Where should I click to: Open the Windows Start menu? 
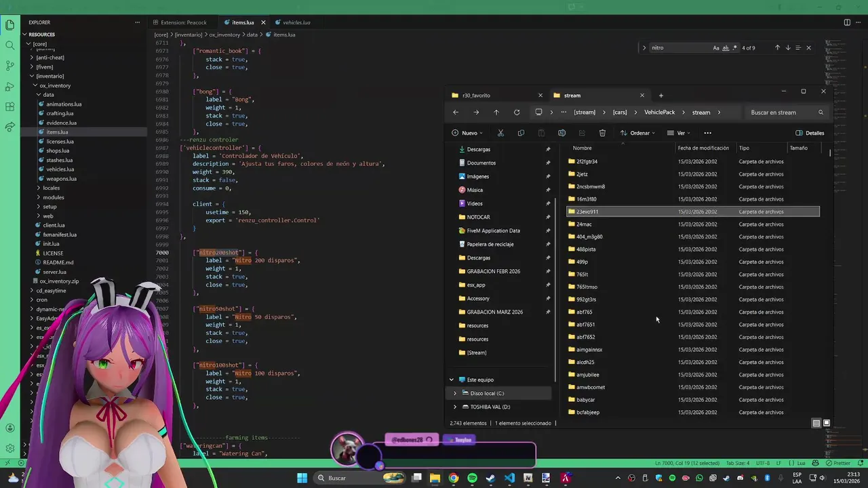(x=302, y=478)
